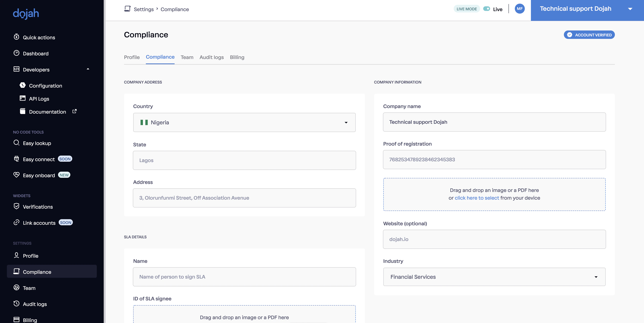Open the Billing tab
The height and width of the screenshot is (323, 644).
pos(237,57)
